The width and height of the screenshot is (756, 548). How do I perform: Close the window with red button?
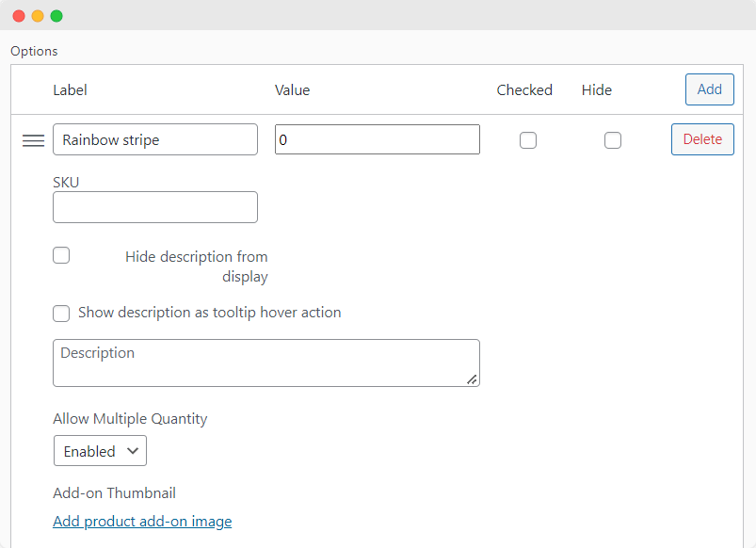pyautogui.click(x=19, y=16)
